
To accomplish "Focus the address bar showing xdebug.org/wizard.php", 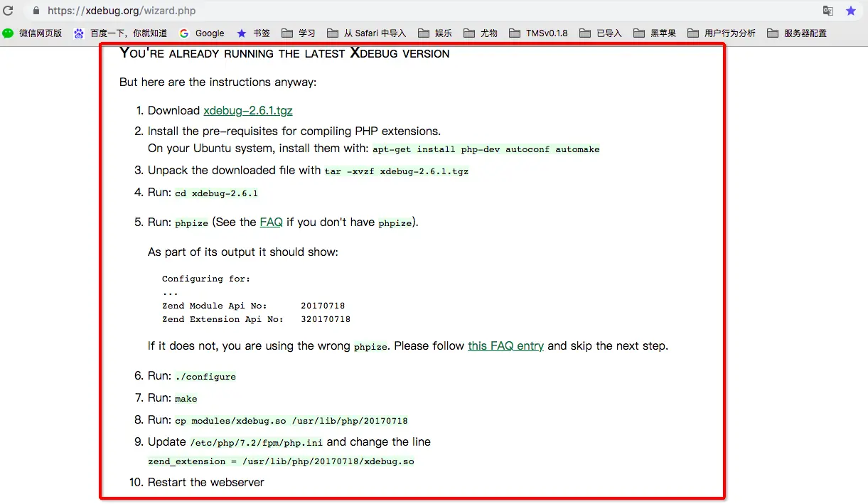I will click(427, 11).
